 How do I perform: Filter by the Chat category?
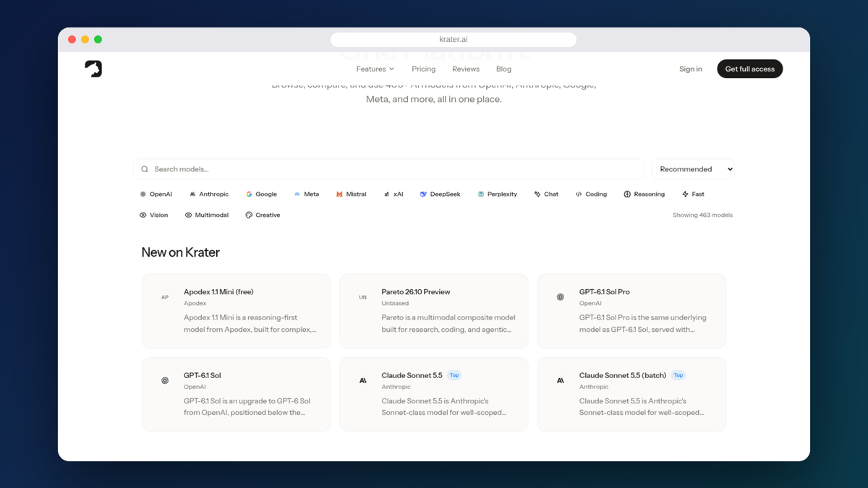(x=546, y=194)
